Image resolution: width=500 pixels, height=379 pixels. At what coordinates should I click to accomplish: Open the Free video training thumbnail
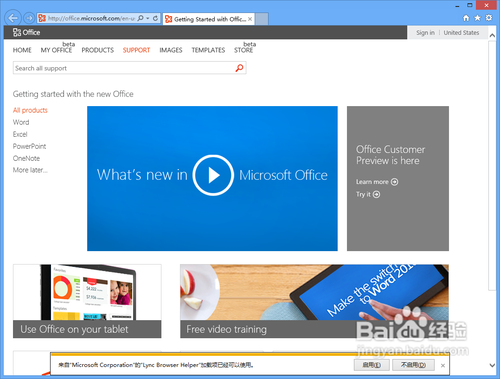(314, 301)
